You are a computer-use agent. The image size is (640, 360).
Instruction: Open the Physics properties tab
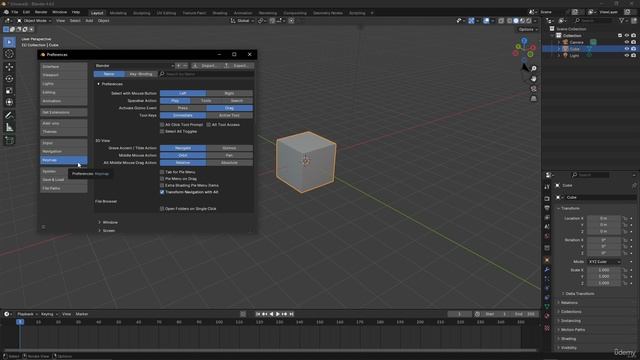pos(547,288)
